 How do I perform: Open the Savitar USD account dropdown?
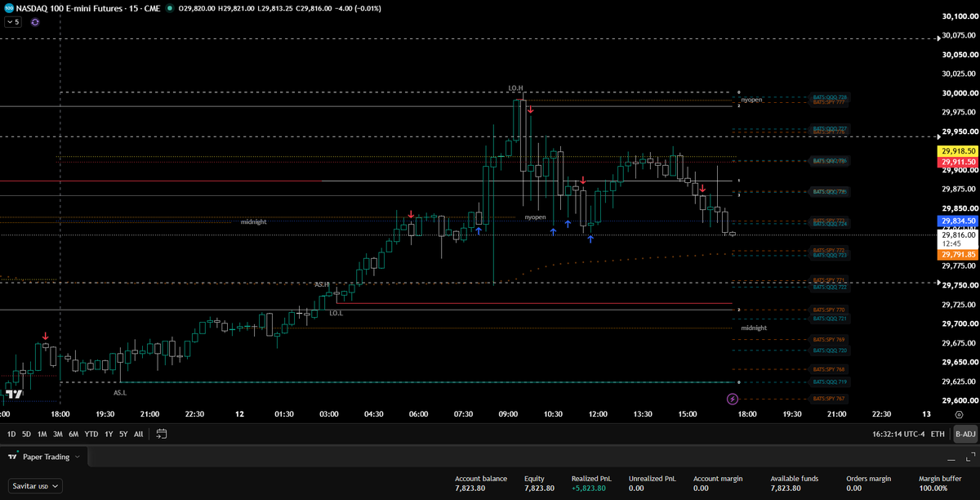pos(36,486)
